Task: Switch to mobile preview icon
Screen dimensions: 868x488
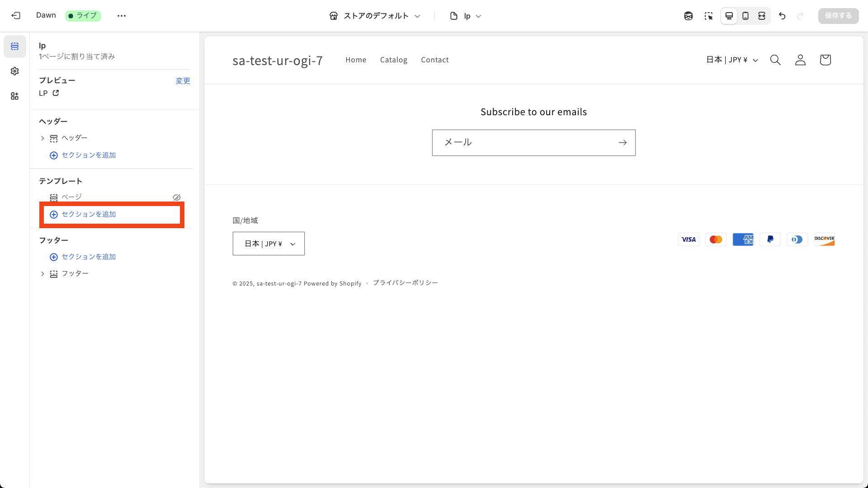Action: [745, 16]
